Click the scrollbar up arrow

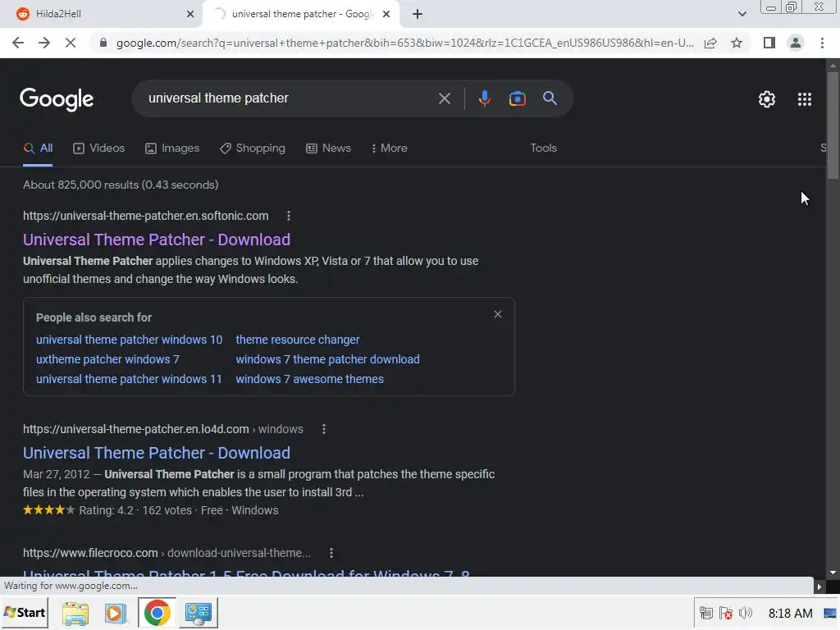(x=833, y=66)
